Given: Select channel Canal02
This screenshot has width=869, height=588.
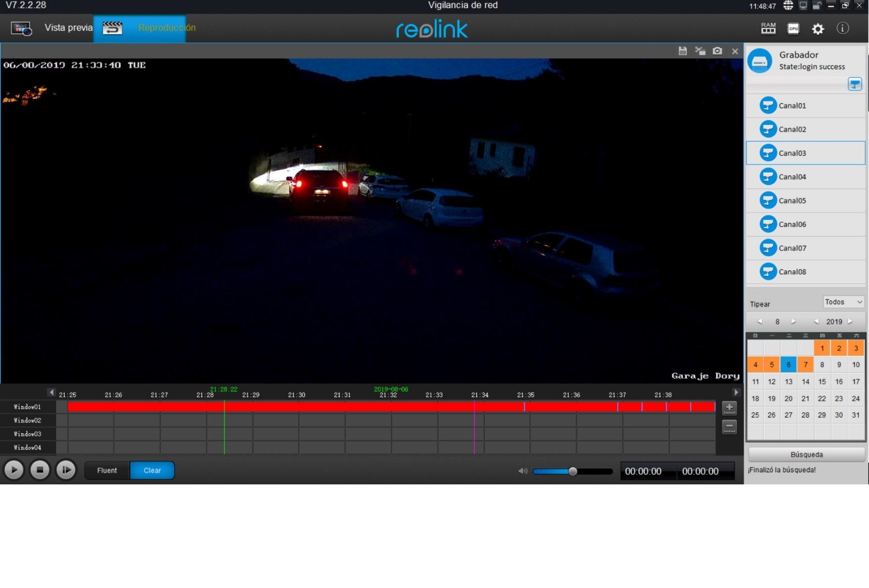Looking at the screenshot, I should 805,129.
